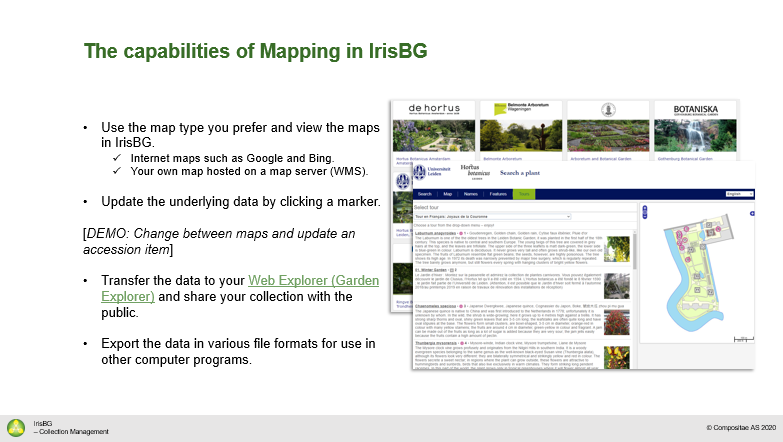This screenshot has width=783, height=442.
Task: Click the round seal logo above the Arboretum and Botanical Garden card
Action: tap(608, 109)
